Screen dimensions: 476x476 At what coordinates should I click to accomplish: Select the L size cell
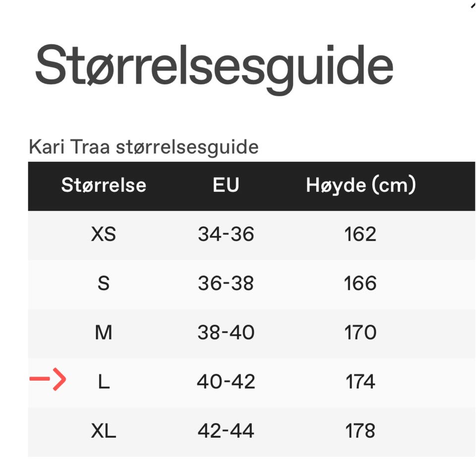[x=104, y=381]
